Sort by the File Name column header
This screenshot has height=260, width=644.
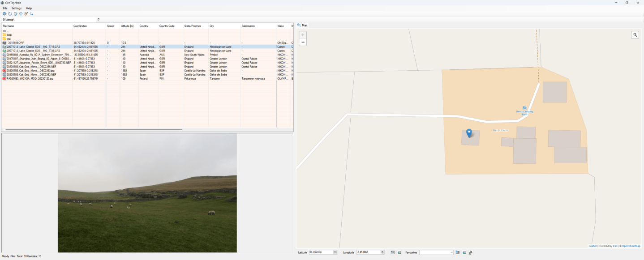tap(37, 26)
